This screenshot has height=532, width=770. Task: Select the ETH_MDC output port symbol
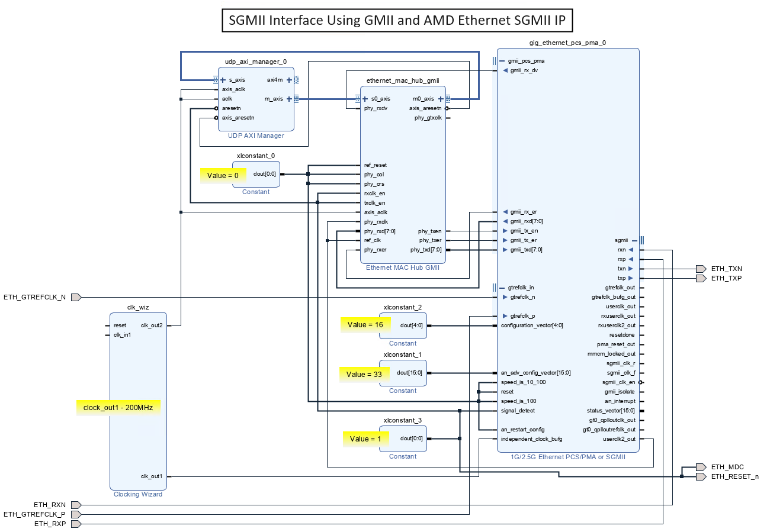click(701, 467)
